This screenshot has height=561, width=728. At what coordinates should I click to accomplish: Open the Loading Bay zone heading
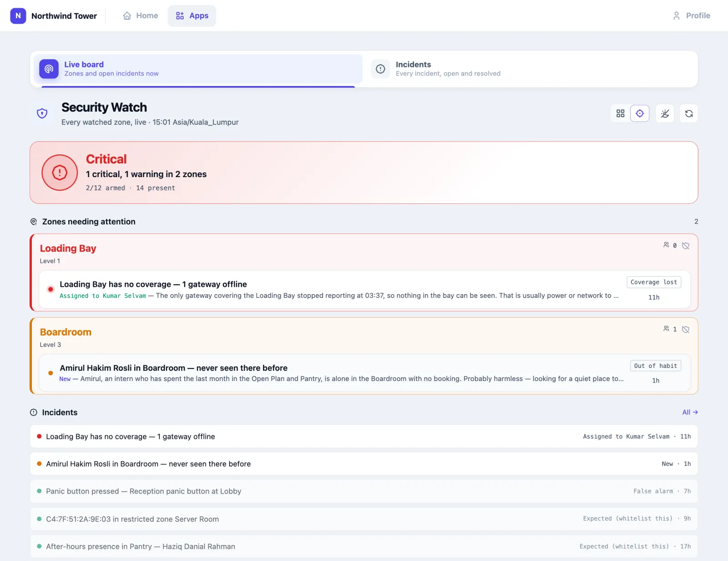[x=68, y=248]
